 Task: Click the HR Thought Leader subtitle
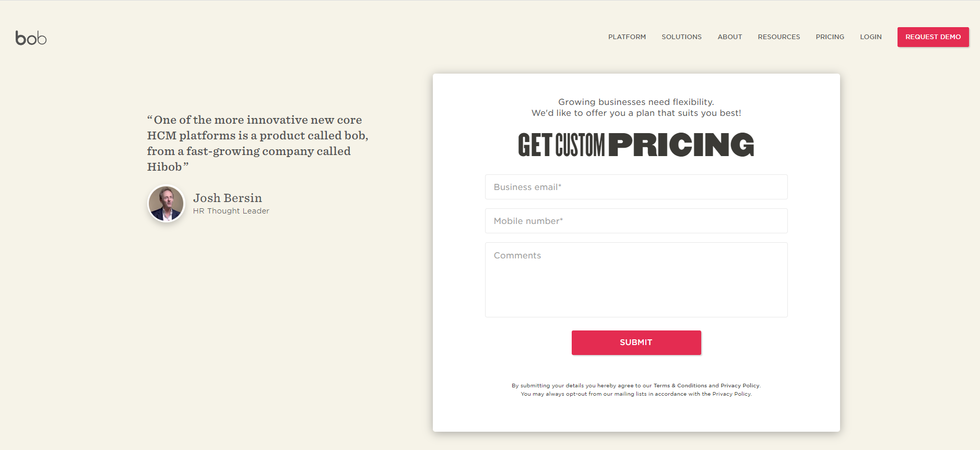231,211
